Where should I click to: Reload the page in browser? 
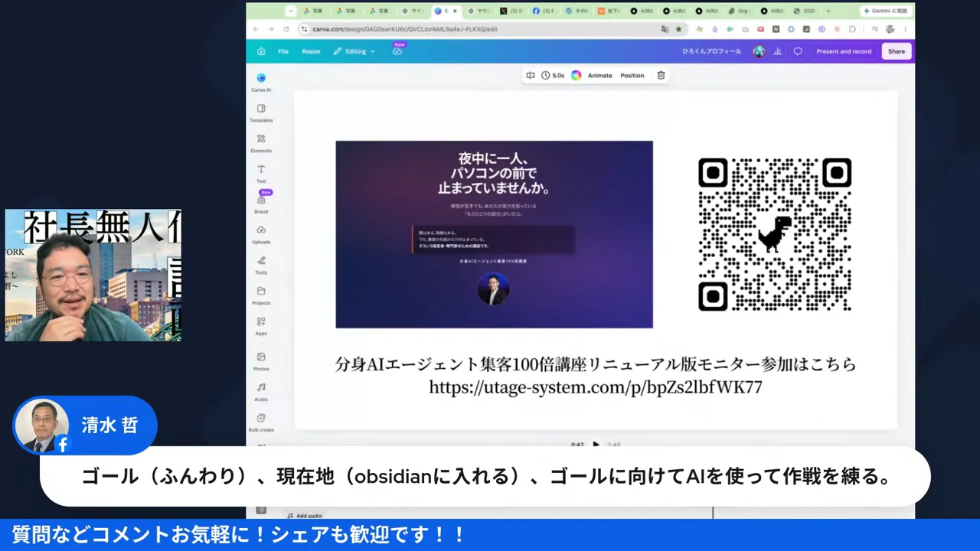(x=286, y=29)
